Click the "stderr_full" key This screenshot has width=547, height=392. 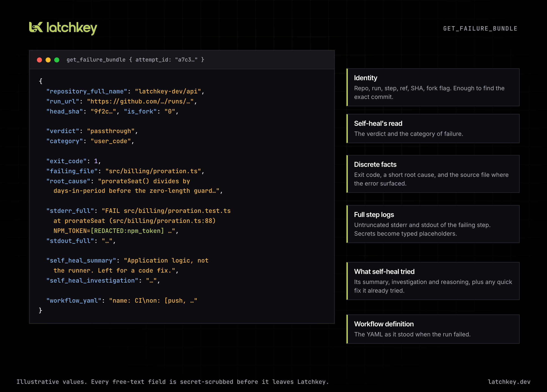70,211
